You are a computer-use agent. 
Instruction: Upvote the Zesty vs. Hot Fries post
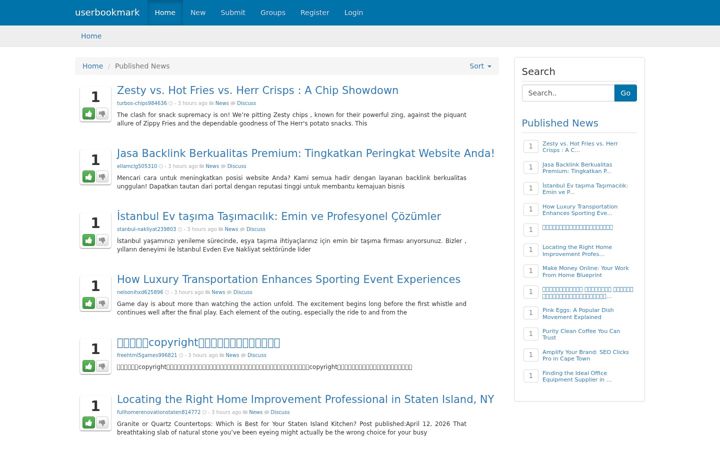[89, 113]
